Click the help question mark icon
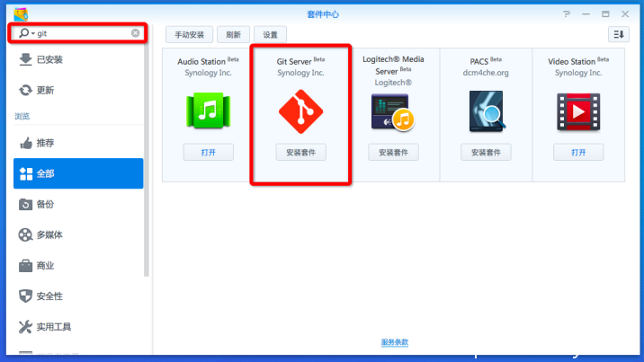 pos(567,14)
